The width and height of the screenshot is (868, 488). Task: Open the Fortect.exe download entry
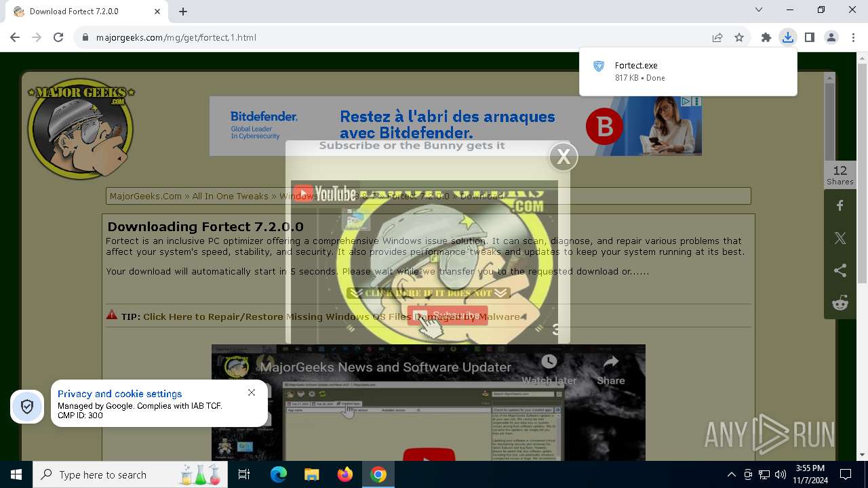688,71
